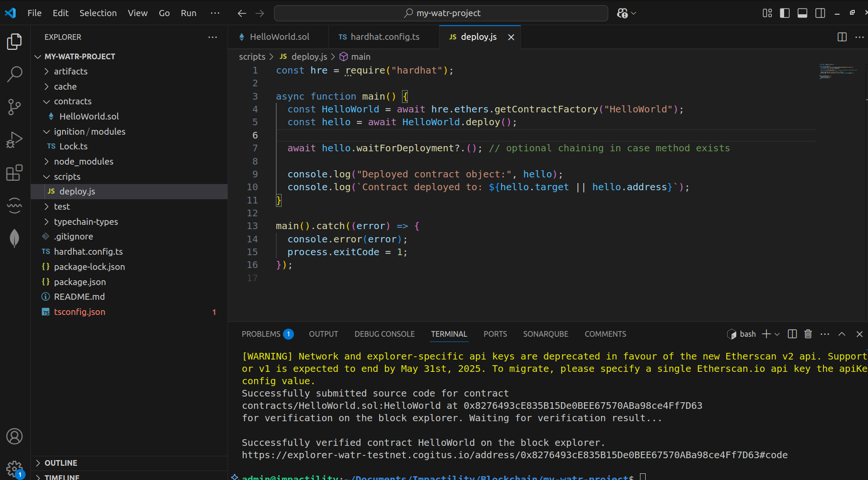Split the terminal panel
This screenshot has width=868, height=480.
pyautogui.click(x=792, y=334)
